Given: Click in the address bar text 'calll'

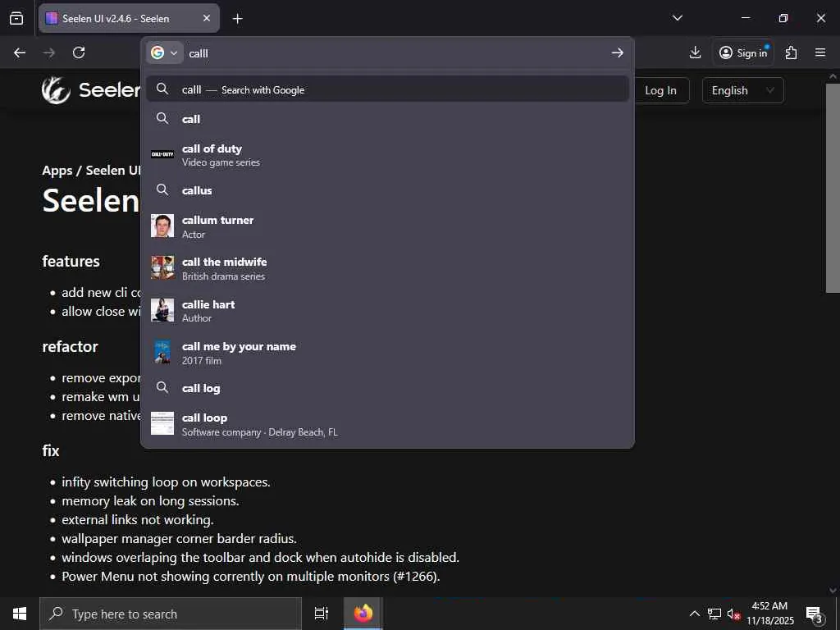Looking at the screenshot, I should [199, 53].
